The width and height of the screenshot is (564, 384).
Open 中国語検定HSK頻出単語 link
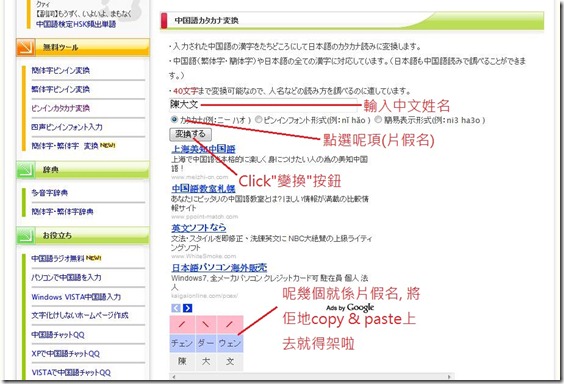[76, 24]
